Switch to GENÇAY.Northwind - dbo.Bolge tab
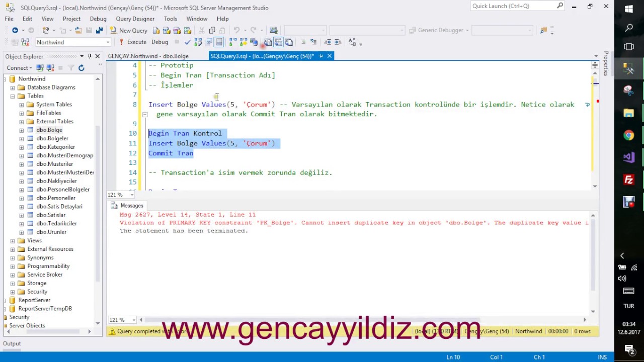 click(x=148, y=56)
